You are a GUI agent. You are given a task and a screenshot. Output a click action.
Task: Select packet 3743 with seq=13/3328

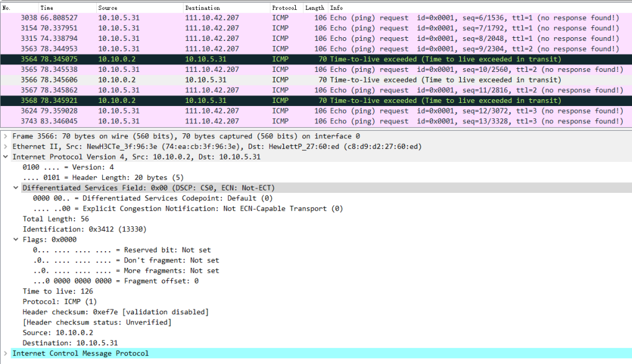coord(316,122)
